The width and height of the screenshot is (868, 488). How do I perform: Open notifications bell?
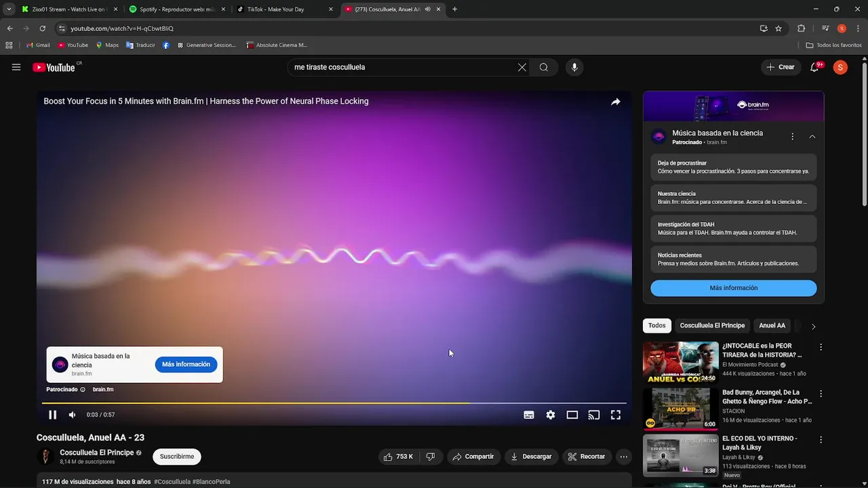pyautogui.click(x=816, y=67)
